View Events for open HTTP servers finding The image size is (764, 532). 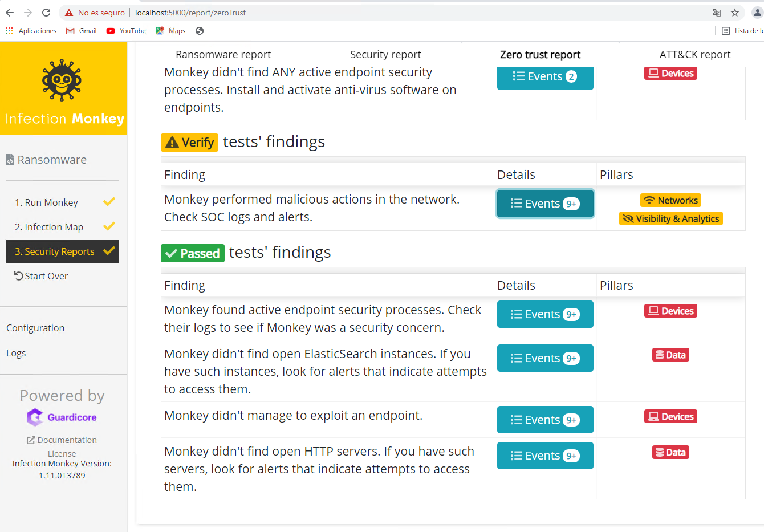point(544,456)
